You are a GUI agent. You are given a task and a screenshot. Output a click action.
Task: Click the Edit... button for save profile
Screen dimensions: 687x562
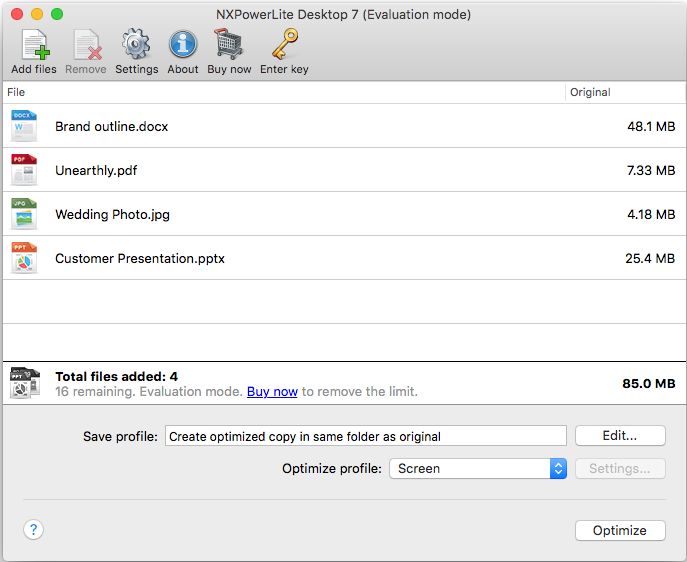click(620, 436)
